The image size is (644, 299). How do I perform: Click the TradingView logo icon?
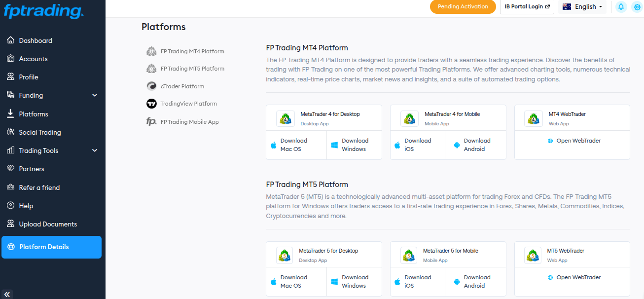(151, 104)
